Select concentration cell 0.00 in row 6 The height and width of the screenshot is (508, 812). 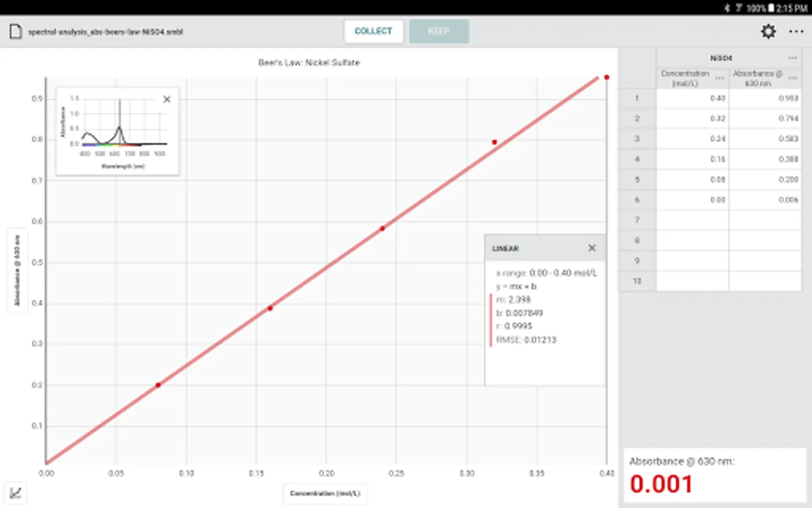(692, 200)
